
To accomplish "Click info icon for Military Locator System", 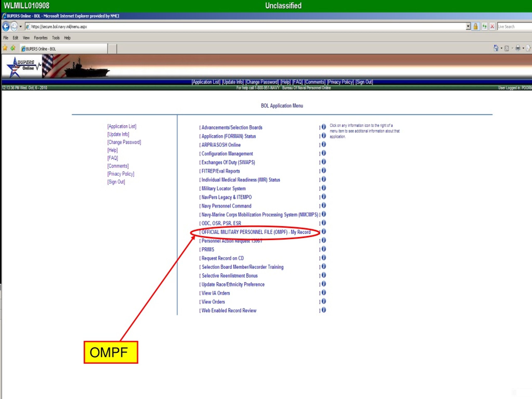I will point(324,188).
